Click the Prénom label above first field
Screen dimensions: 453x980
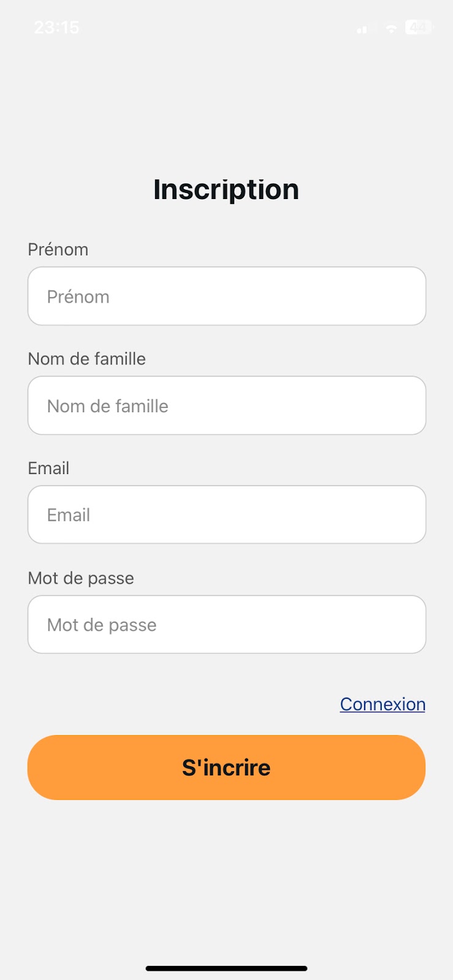(58, 249)
